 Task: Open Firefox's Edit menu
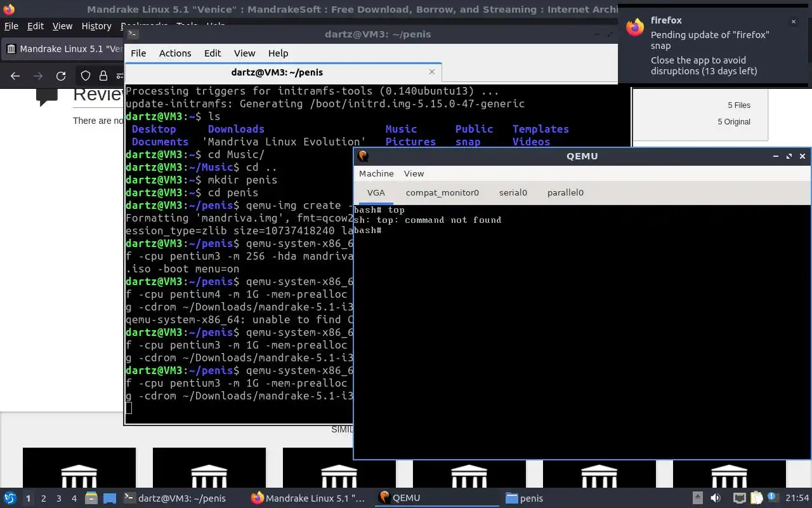tap(36, 26)
